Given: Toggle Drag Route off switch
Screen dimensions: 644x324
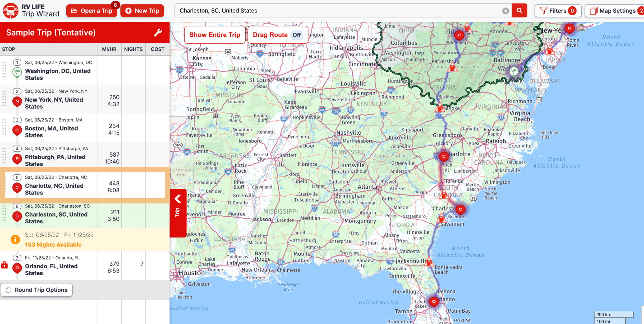Looking at the screenshot, I should pyautogui.click(x=297, y=35).
